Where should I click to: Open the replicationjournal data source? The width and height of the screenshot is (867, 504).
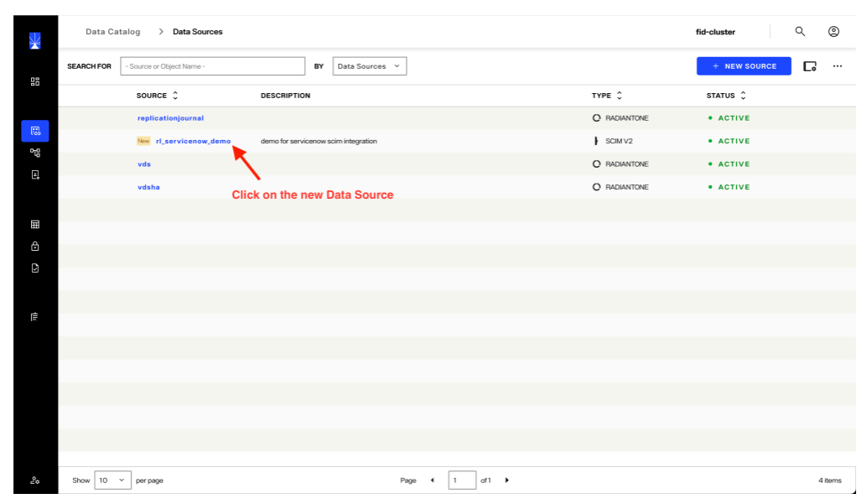(170, 118)
